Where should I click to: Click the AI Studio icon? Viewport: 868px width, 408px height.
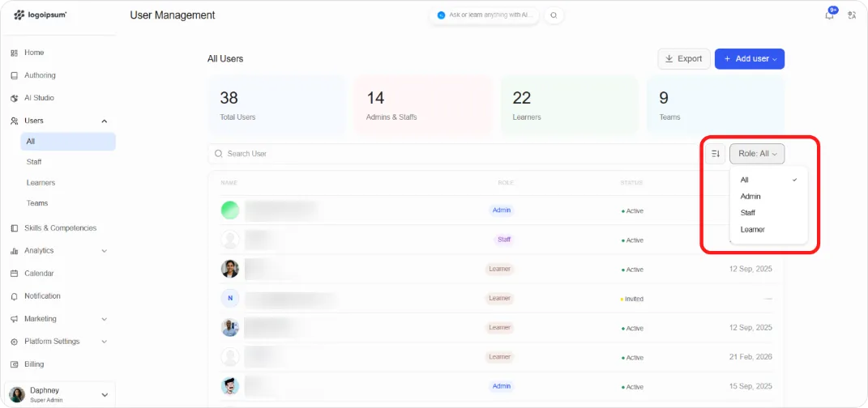pyautogui.click(x=15, y=99)
